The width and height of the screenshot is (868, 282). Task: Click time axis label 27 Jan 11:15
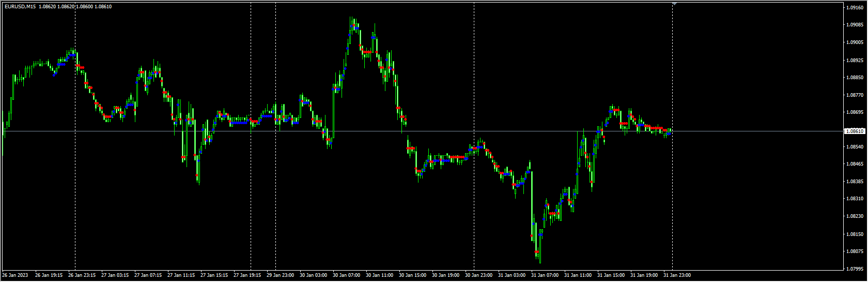click(181, 275)
